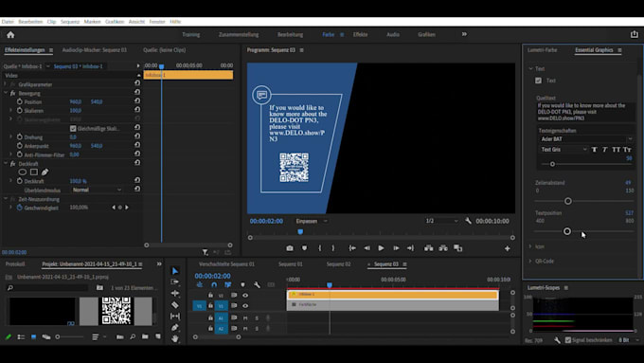Image resolution: width=644 pixels, height=363 pixels.
Task: Toggle Gleichmäßige Skalierung checkbox
Action: pos(73,129)
